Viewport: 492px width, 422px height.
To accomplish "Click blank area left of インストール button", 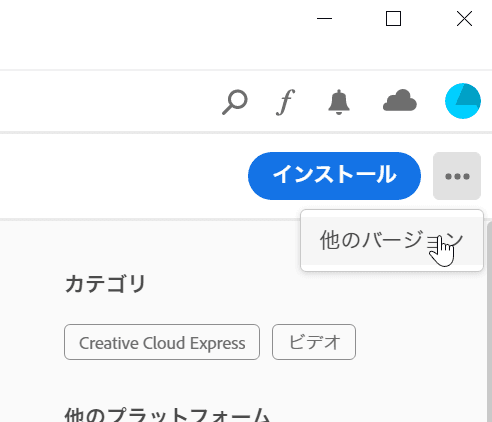I will pyautogui.click(x=123, y=176).
